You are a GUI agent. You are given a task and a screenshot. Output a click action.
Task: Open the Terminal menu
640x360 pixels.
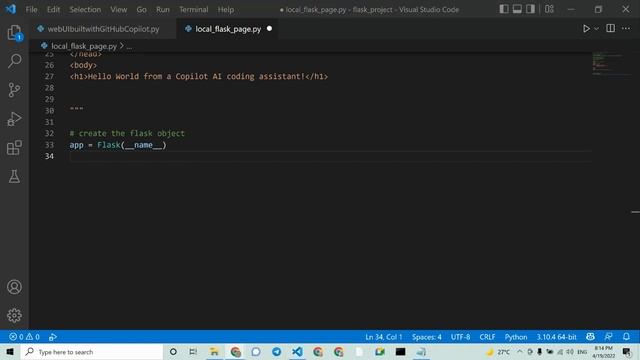click(193, 9)
